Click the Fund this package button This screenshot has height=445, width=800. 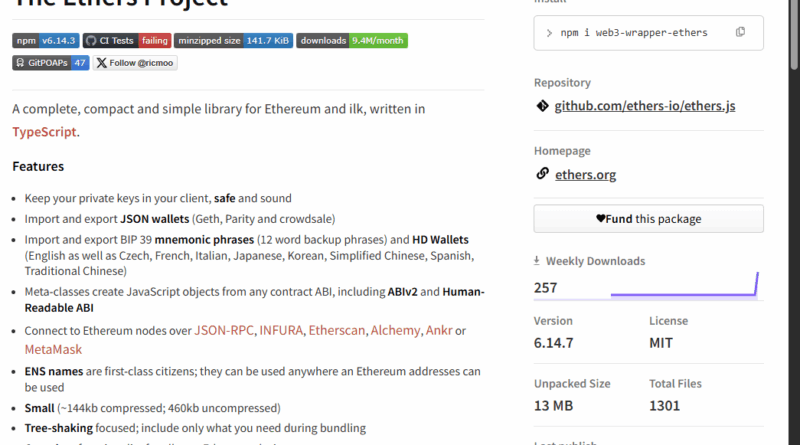648,219
